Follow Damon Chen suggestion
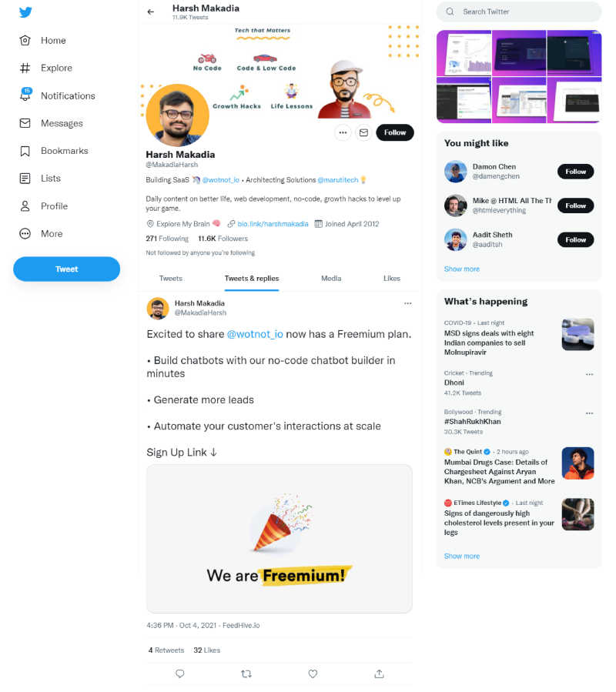The height and width of the screenshot is (692, 616). (x=575, y=171)
